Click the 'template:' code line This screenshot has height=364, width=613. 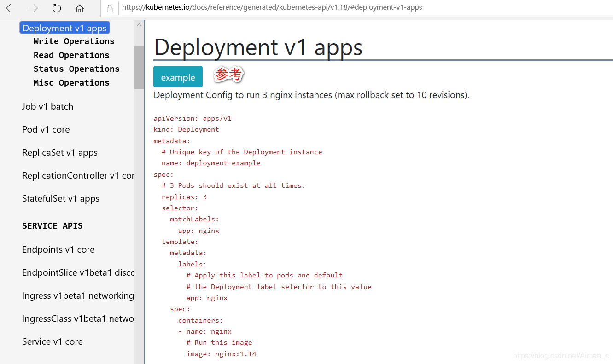tap(180, 242)
